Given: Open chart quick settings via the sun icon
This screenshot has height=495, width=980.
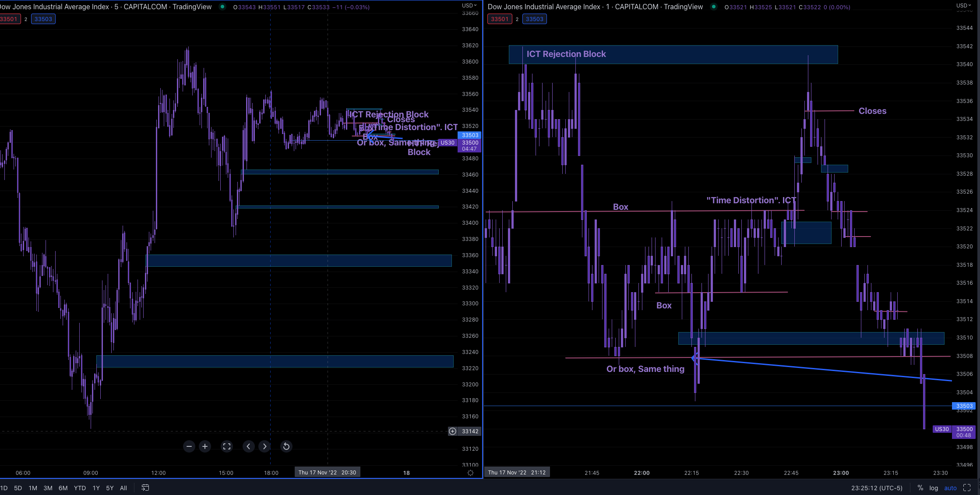Looking at the screenshot, I should tap(470, 473).
